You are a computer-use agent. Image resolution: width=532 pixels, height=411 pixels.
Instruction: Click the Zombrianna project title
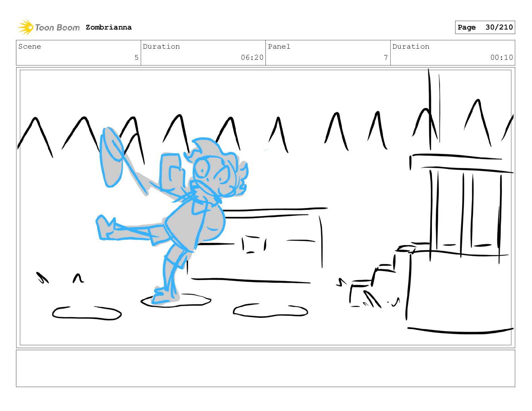(x=108, y=27)
